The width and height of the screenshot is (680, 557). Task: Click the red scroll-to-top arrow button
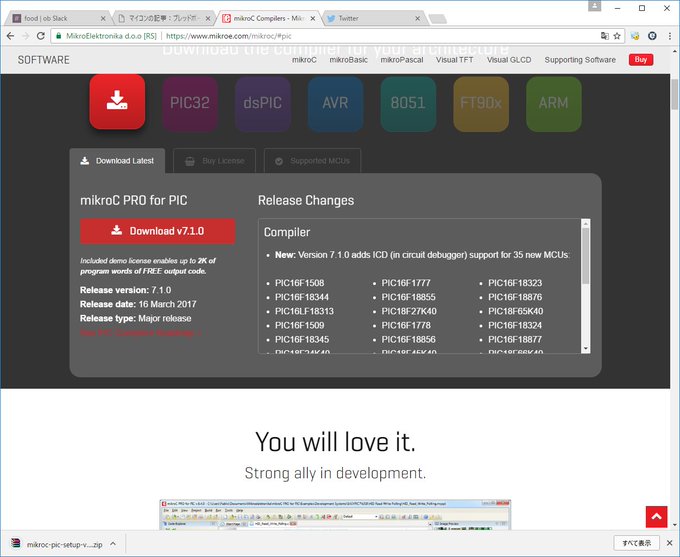(656, 516)
